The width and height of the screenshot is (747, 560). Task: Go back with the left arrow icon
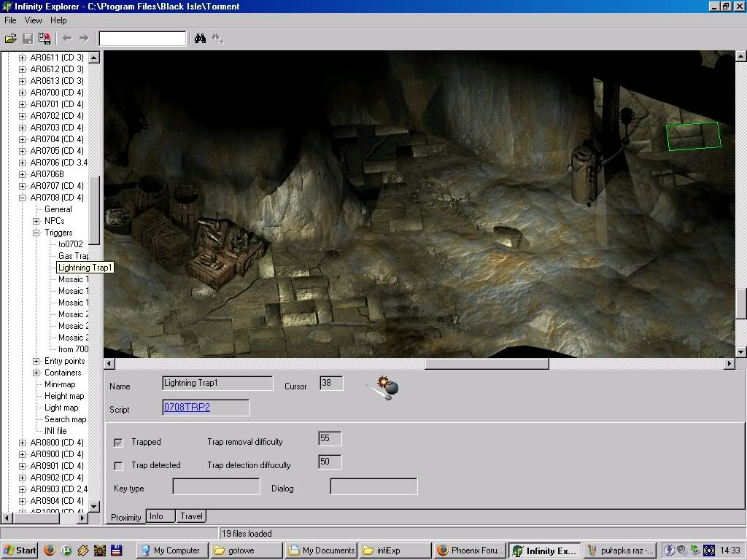67,38
